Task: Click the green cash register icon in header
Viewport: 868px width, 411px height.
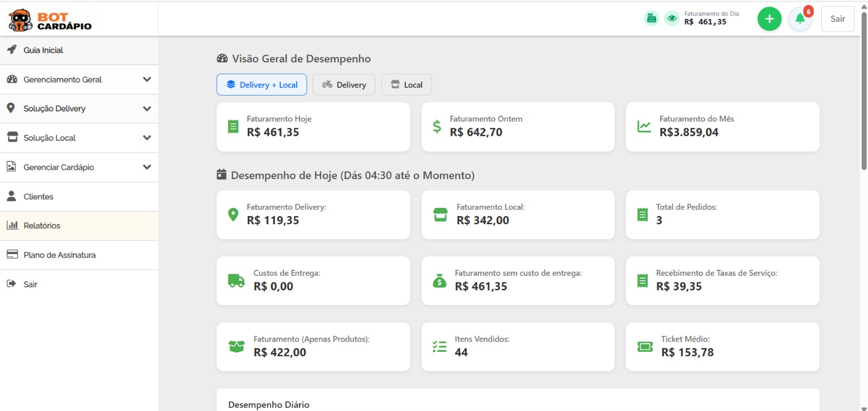Action: coord(652,18)
